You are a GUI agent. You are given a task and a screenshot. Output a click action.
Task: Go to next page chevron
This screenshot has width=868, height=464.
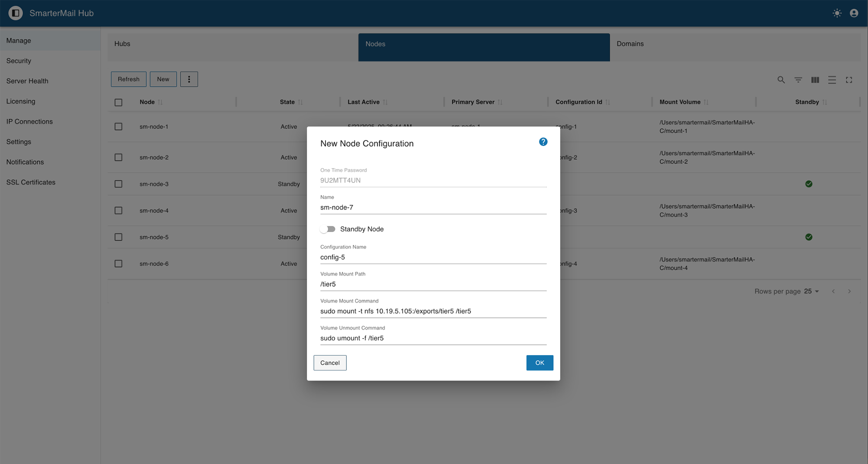849,291
